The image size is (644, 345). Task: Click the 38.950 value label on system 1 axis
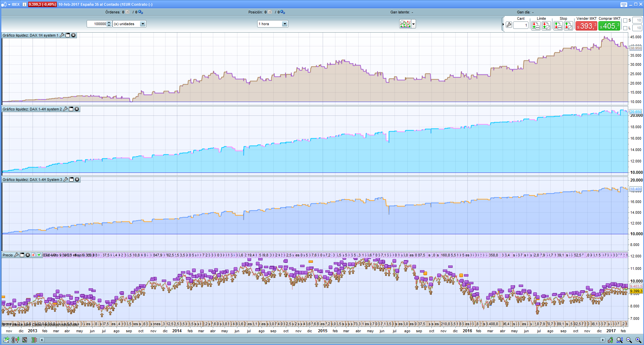coord(636,48)
